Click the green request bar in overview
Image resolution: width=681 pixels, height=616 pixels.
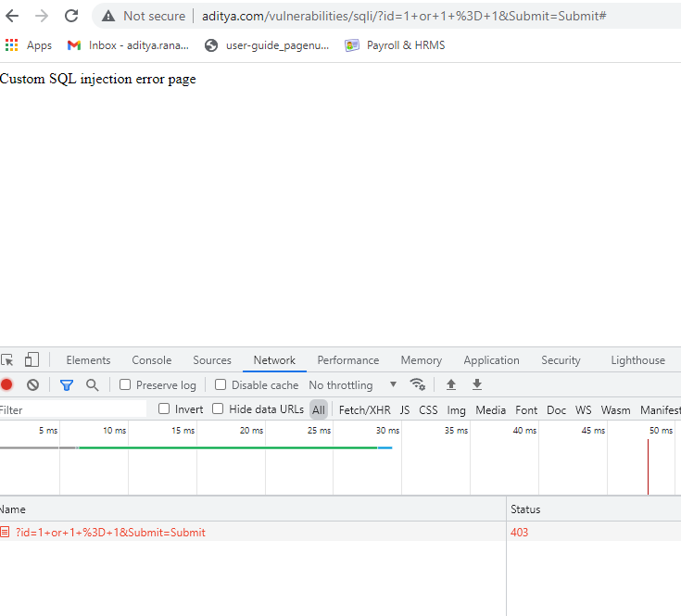pyautogui.click(x=228, y=447)
